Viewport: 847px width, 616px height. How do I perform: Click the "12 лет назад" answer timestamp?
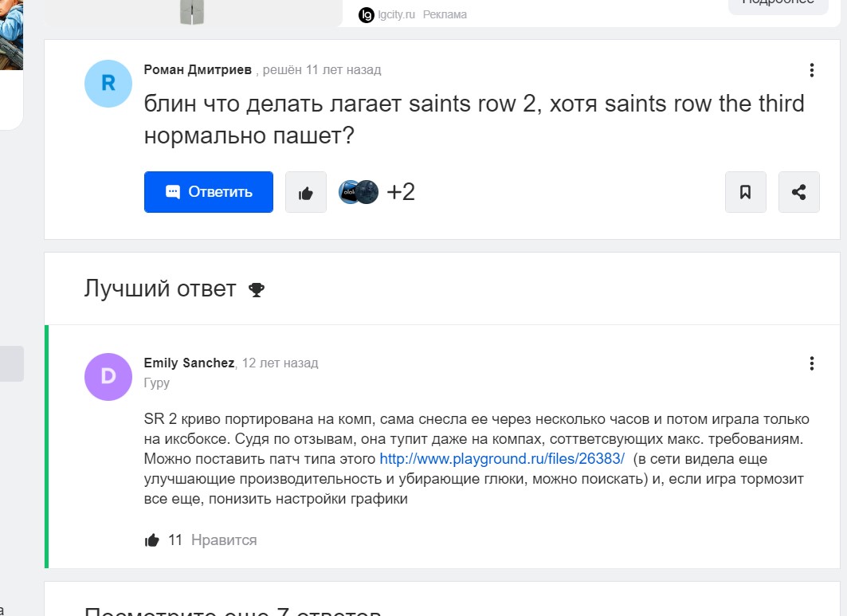(x=280, y=363)
